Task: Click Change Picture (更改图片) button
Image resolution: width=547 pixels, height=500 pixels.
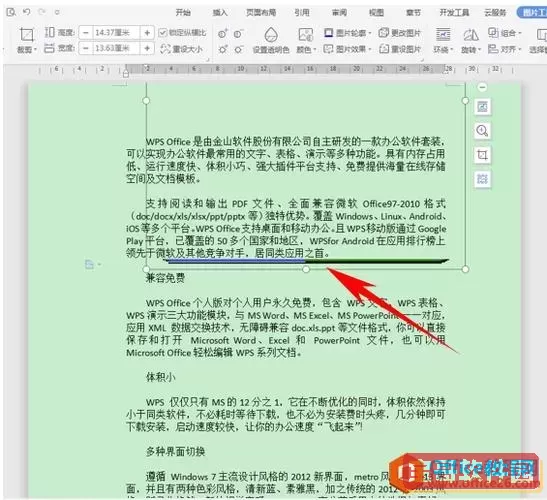Action: 400,33
